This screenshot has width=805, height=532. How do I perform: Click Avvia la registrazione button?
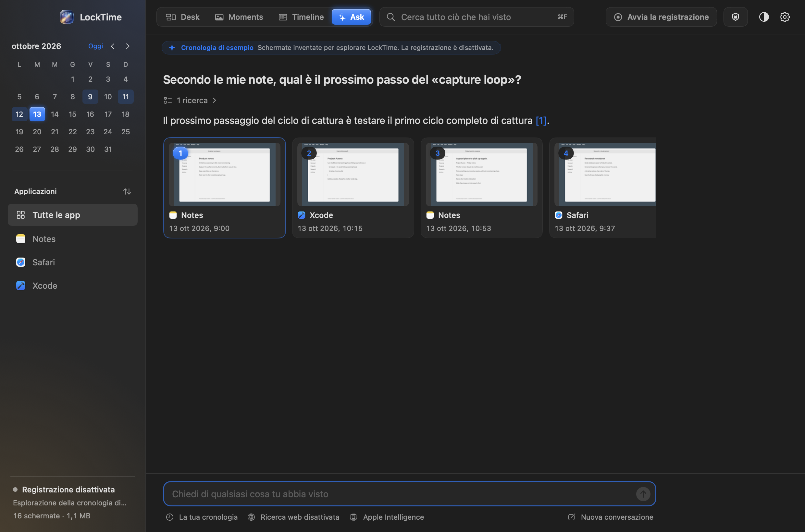pos(661,17)
